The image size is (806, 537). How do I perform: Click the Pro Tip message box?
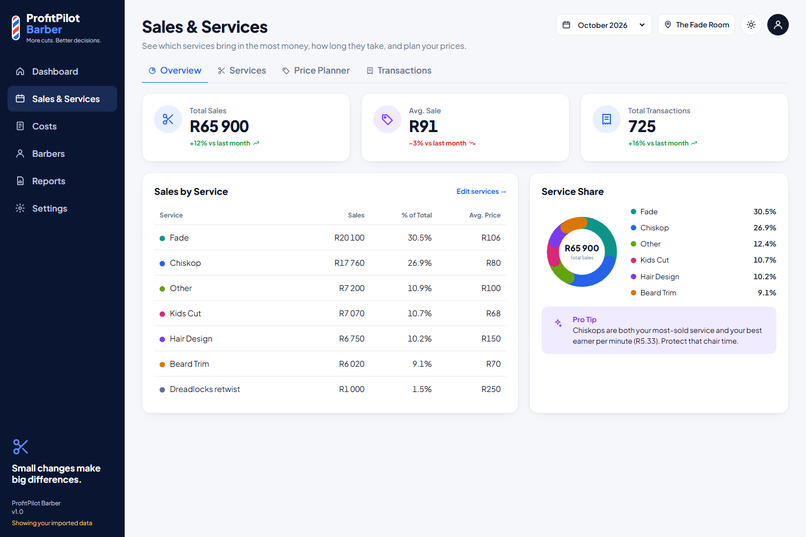pos(658,330)
